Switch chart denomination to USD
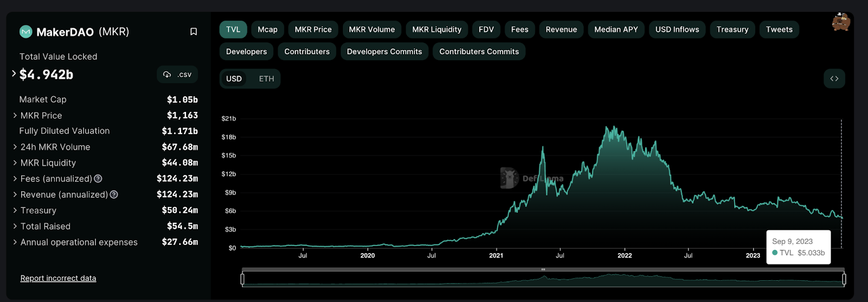Viewport: 868px width, 302px height. pyautogui.click(x=234, y=79)
